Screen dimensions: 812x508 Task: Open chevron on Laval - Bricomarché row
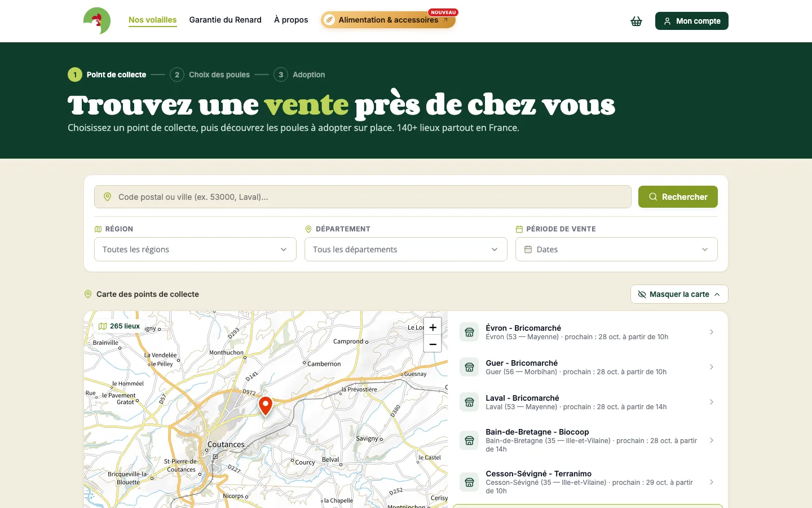(712, 402)
